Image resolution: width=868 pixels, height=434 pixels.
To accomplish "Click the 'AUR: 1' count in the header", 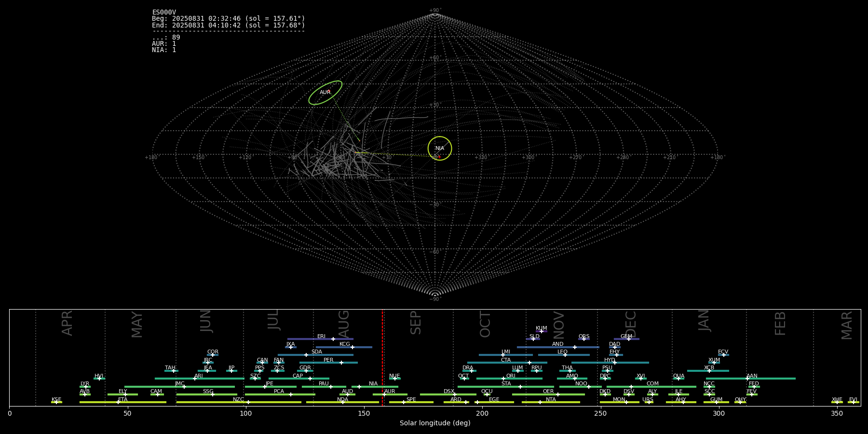I will point(164,44).
